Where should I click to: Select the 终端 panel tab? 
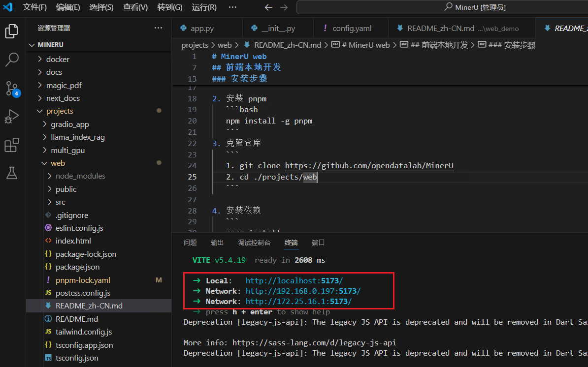pyautogui.click(x=291, y=243)
